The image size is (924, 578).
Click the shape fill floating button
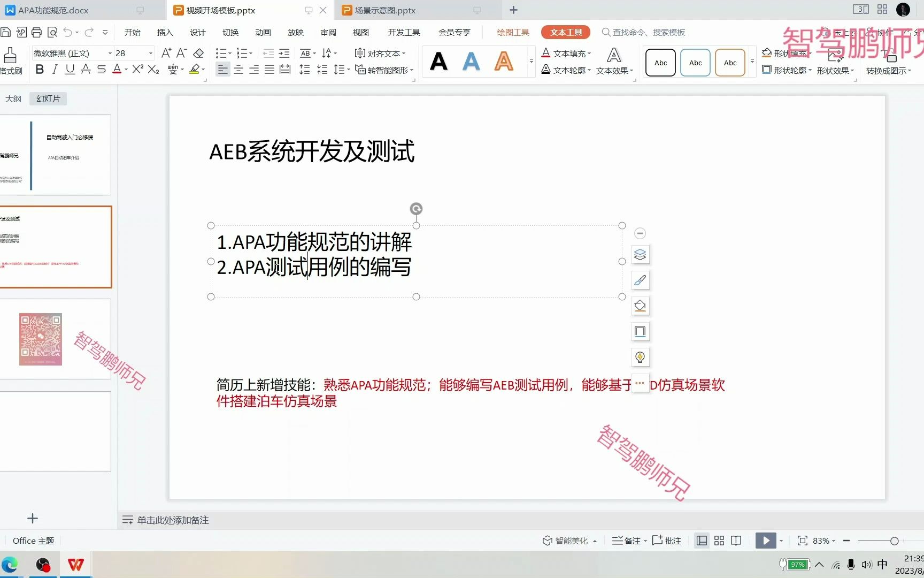(640, 306)
